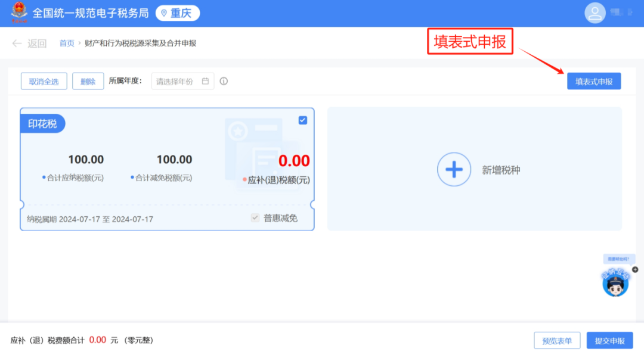
Task: Click the user avatar icon
Action: pyautogui.click(x=595, y=13)
